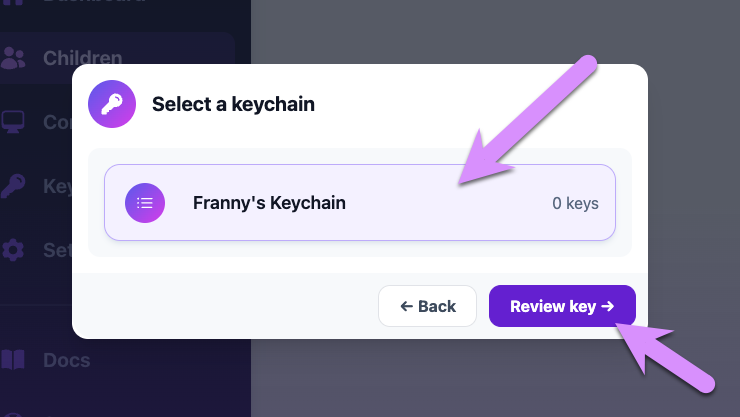Screen dimensions: 740x417
Task: Click the right arrow on Review key
Action: 608,306
